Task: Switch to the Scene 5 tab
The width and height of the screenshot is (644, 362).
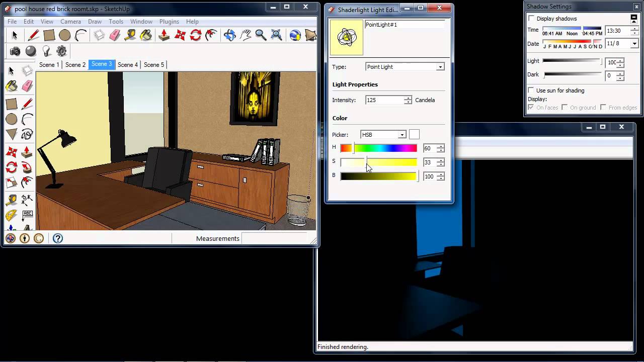Action: tap(154, 65)
